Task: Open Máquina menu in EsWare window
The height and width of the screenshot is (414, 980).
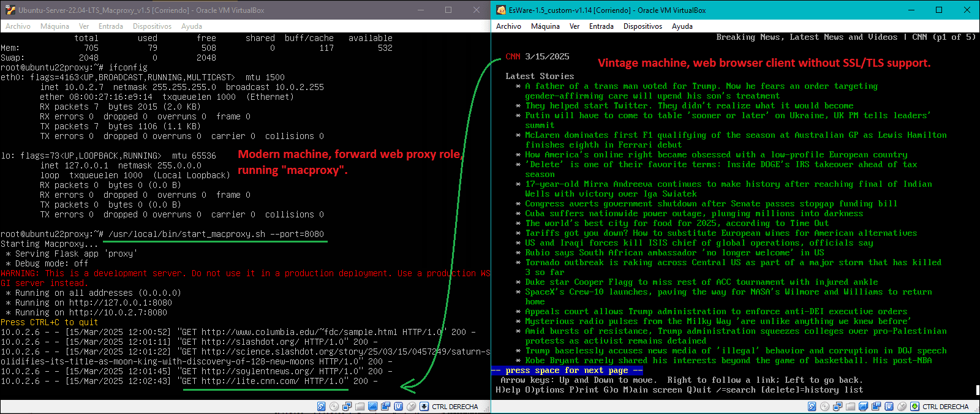Action: (545, 26)
